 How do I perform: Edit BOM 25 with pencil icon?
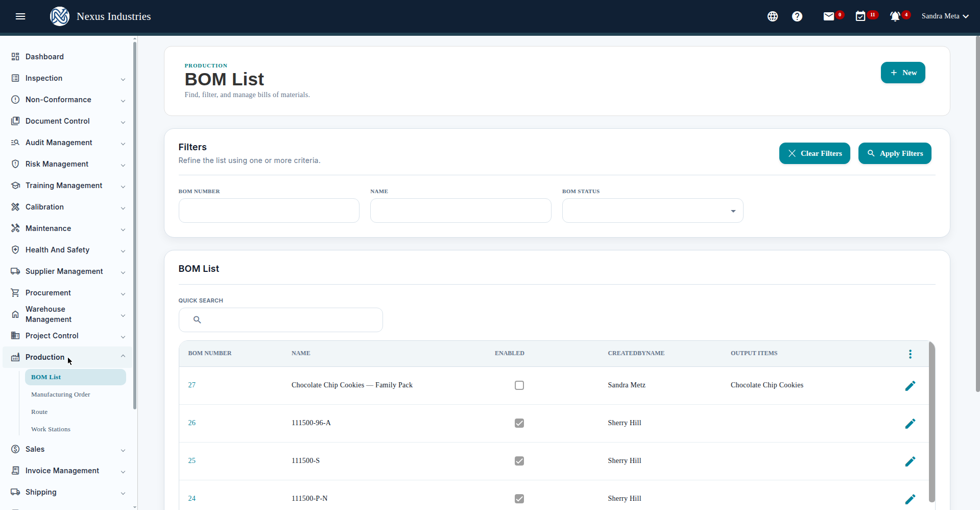(910, 461)
